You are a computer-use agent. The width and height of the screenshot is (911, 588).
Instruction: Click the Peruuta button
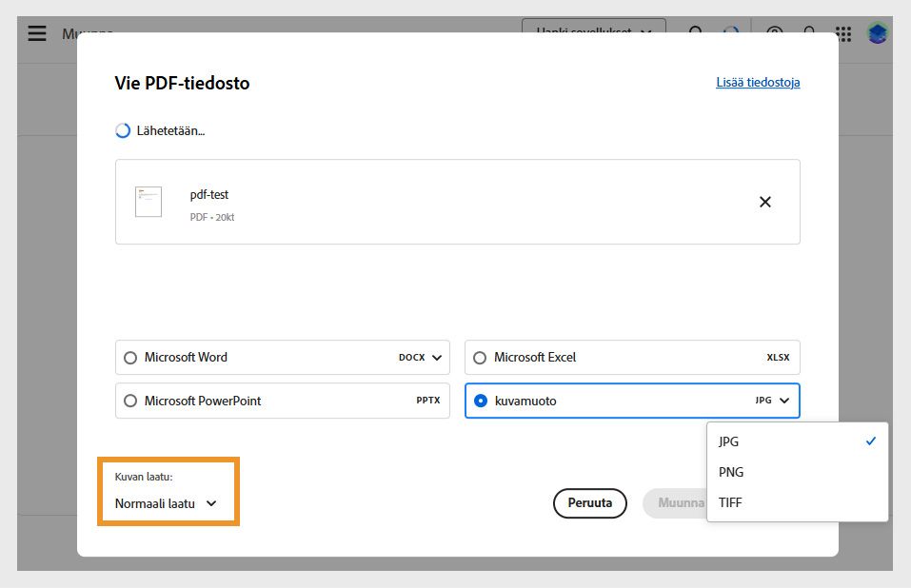coord(589,503)
